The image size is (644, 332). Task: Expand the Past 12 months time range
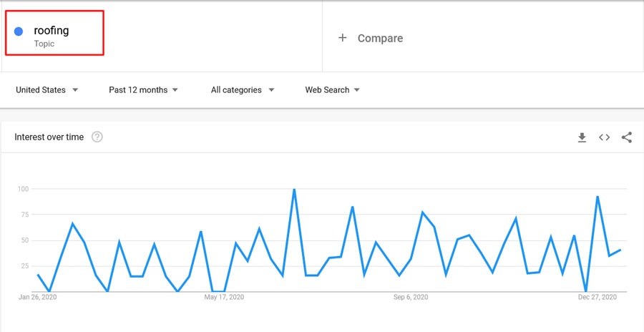tap(143, 90)
